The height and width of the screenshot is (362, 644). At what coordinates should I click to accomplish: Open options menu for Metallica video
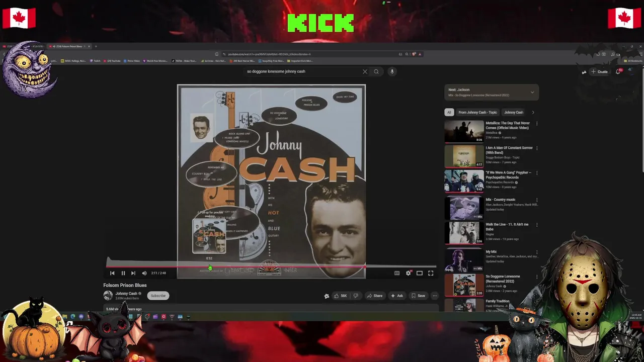tap(537, 123)
